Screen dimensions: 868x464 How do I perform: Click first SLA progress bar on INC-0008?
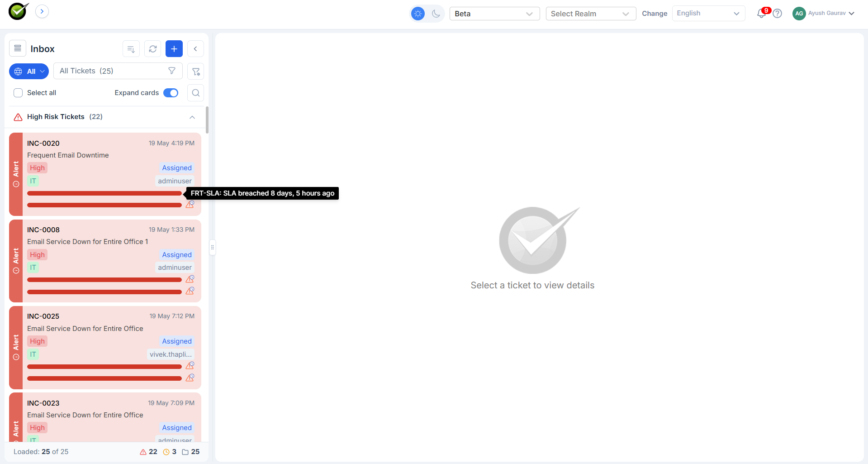click(104, 280)
